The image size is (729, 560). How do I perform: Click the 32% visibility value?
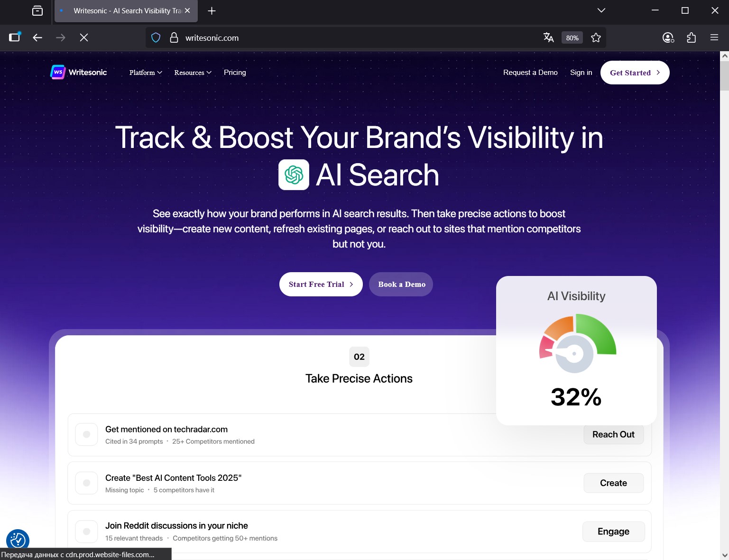[576, 397]
